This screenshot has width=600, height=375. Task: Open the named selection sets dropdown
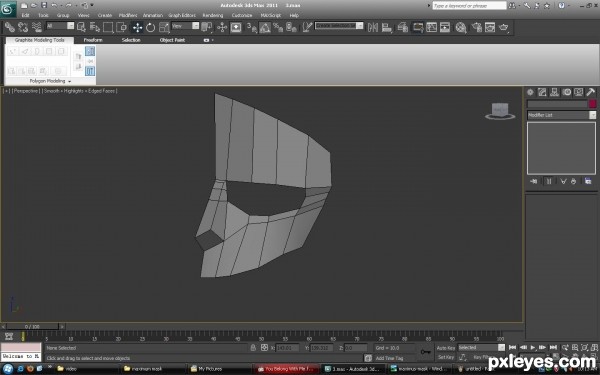[x=339, y=26]
